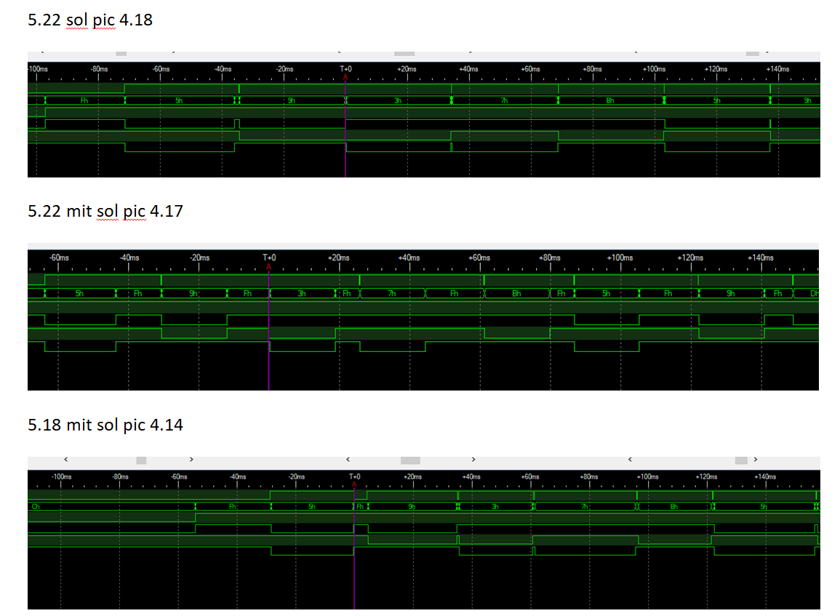
Task: Select bus value Bh in pic 4.18 waveform
Action: pos(609,100)
